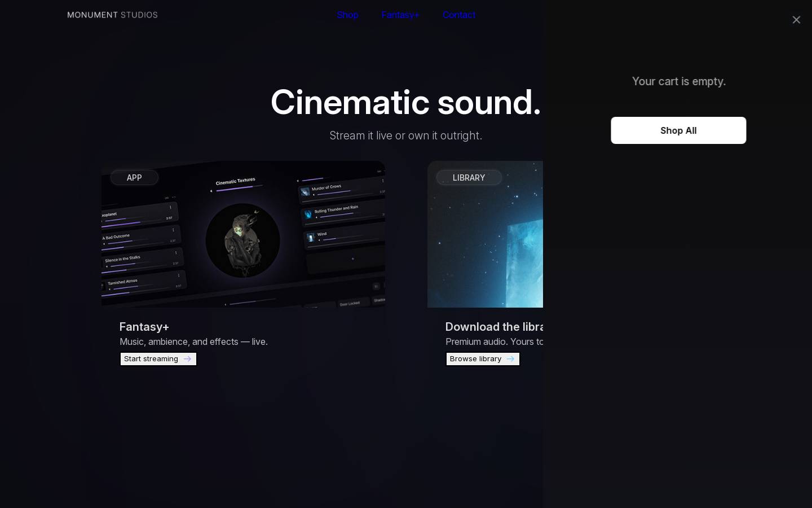
Task: Click the LIBRARY badge label
Action: click(x=469, y=177)
